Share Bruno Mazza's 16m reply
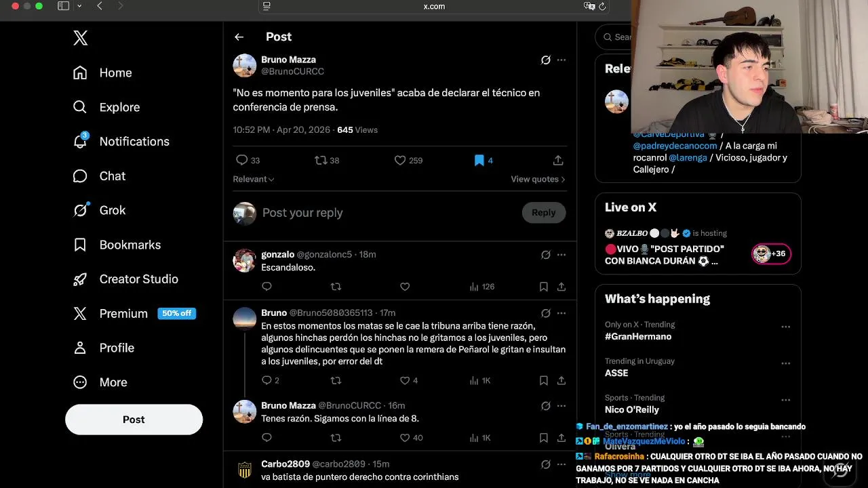The height and width of the screenshot is (488, 868). coord(561,438)
